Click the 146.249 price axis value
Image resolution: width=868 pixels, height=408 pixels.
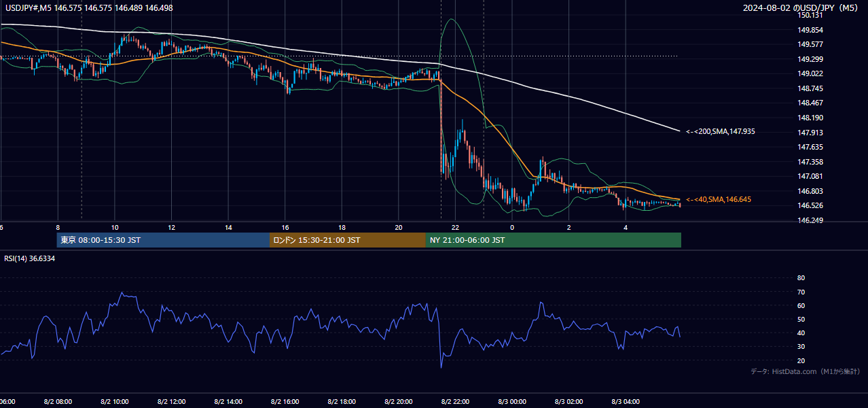(810, 220)
